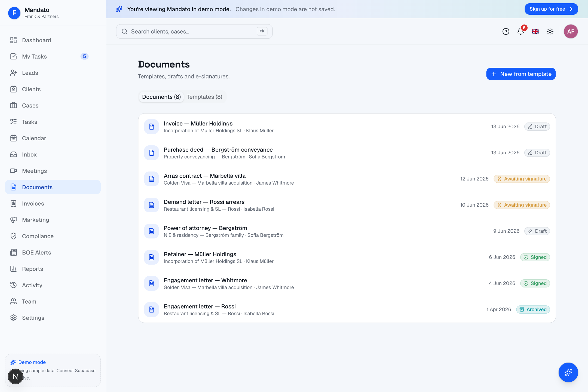
Task: Click the Retainer — Müller Holdings title
Action: pos(200,254)
